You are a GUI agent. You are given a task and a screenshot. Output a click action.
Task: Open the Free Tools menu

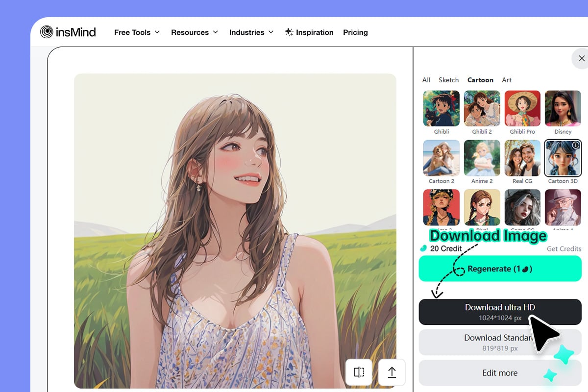point(137,32)
